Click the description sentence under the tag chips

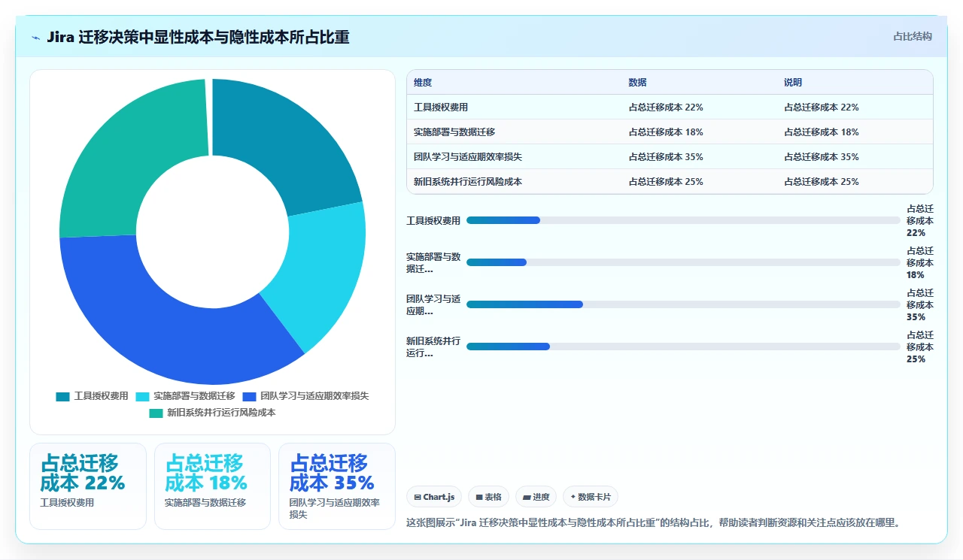[653, 522]
